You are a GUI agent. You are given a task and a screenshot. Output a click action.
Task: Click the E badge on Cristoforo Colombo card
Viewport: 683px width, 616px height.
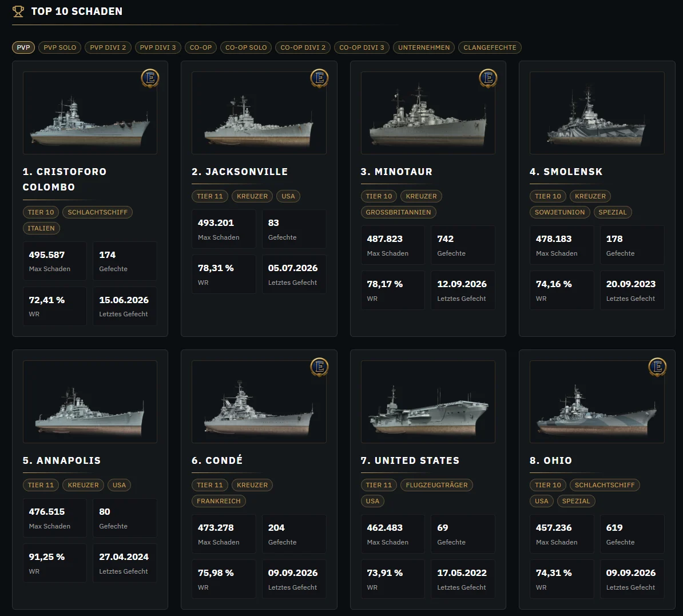click(x=150, y=78)
